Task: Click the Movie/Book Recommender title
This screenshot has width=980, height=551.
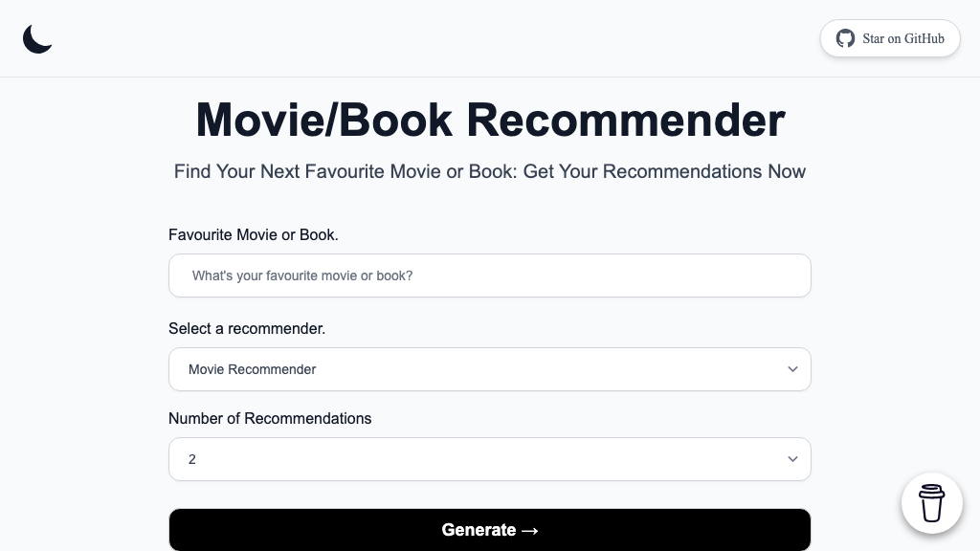Action: click(490, 120)
